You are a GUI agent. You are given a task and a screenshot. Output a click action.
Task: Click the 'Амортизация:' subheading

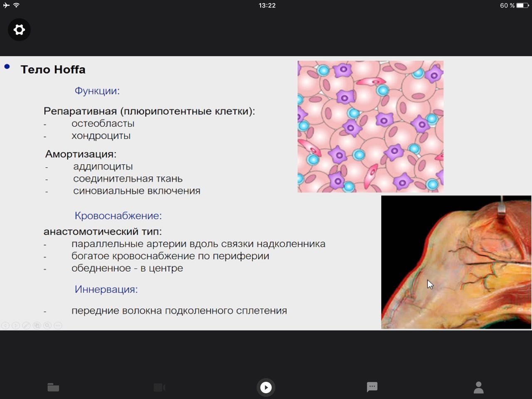(81, 154)
